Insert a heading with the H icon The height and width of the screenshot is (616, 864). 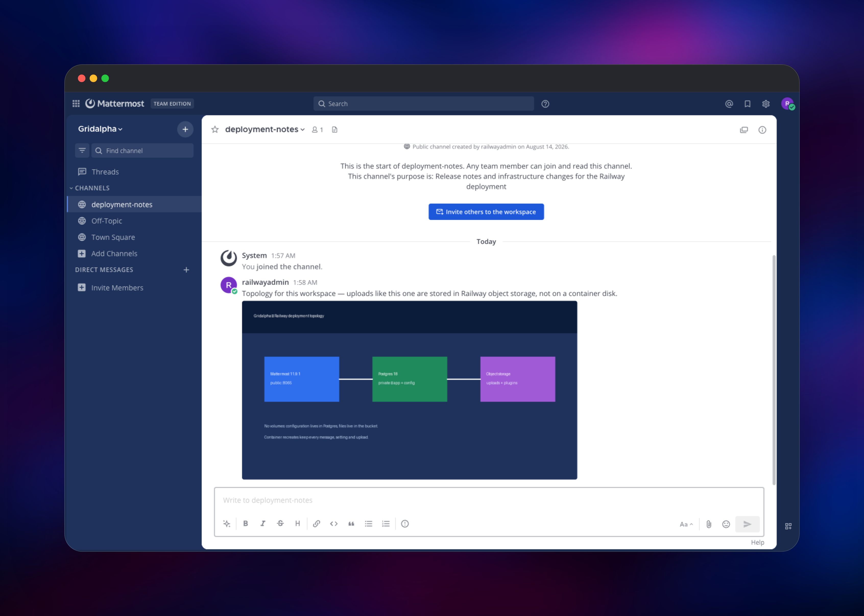click(x=297, y=524)
